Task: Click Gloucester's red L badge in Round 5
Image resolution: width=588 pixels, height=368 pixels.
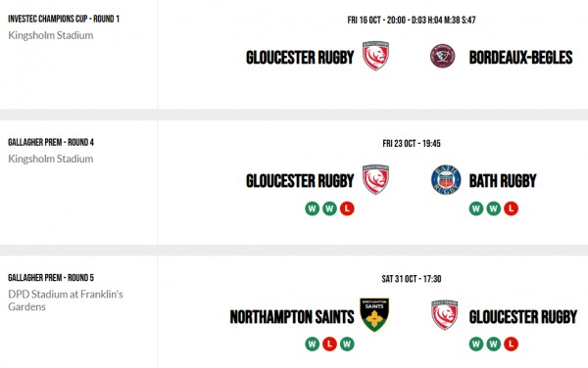Action: coord(511,345)
